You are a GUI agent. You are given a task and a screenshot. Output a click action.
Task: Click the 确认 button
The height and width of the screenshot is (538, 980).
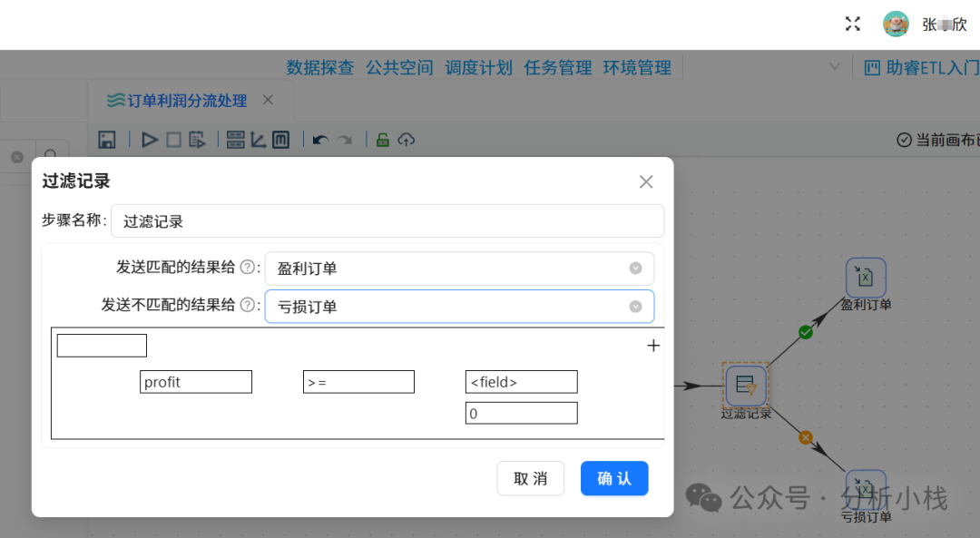[614, 479]
